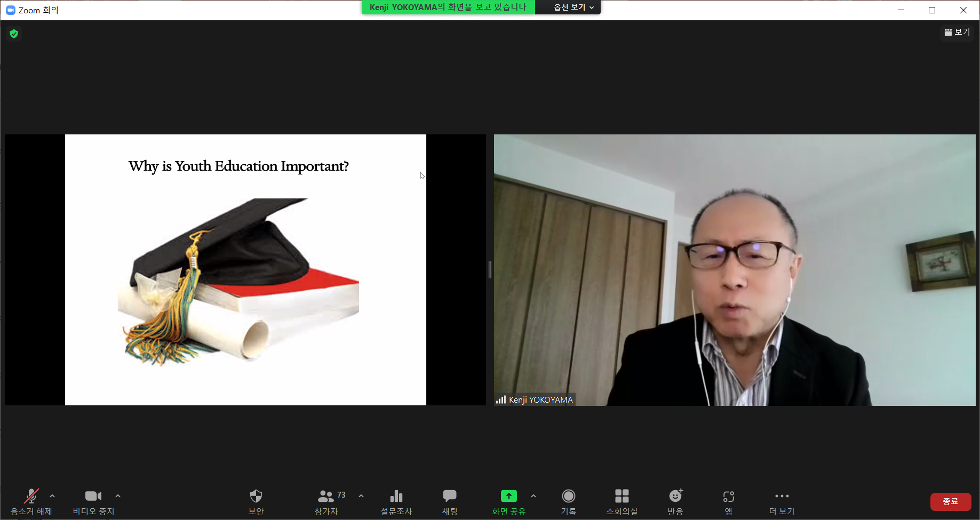Image resolution: width=980 pixels, height=520 pixels.
Task: Click the Zoom app icon in title bar
Action: 10,10
